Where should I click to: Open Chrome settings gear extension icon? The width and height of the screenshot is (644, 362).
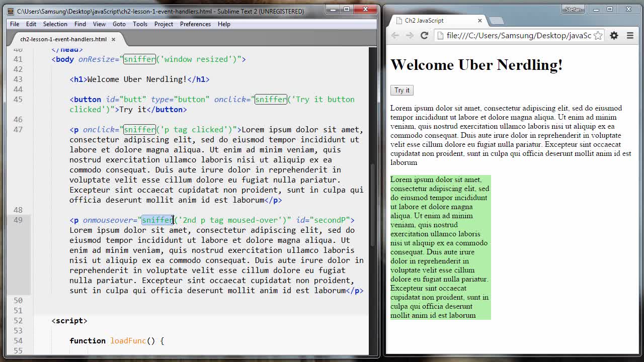(614, 35)
